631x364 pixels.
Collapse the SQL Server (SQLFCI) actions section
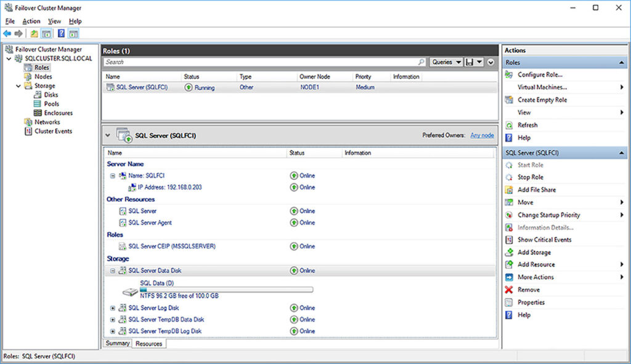tap(621, 153)
